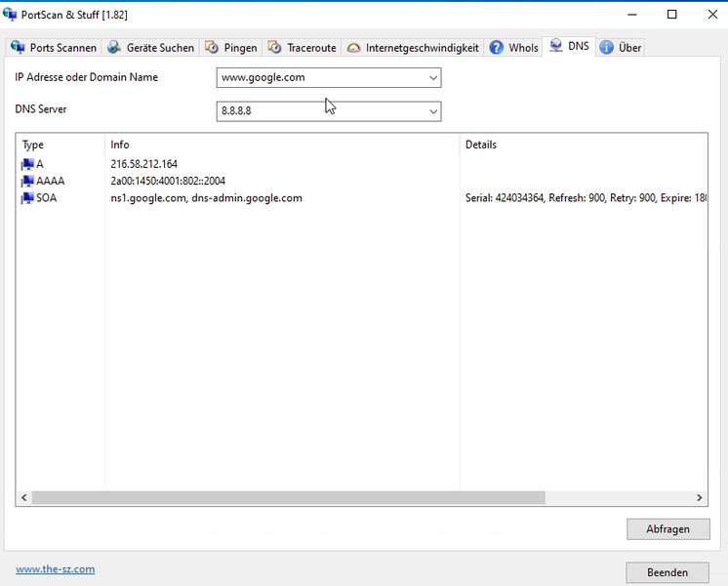The height and width of the screenshot is (586, 728).
Task: Click the www.google.com domain input field
Action: 320,78
